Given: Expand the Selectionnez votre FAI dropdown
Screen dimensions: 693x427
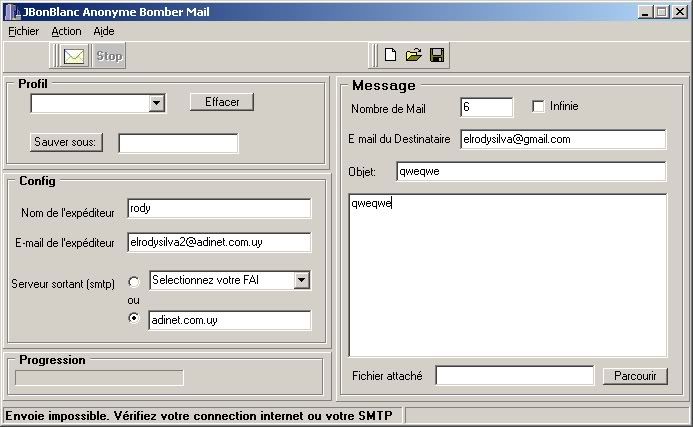Looking at the screenshot, I should tap(301, 280).
